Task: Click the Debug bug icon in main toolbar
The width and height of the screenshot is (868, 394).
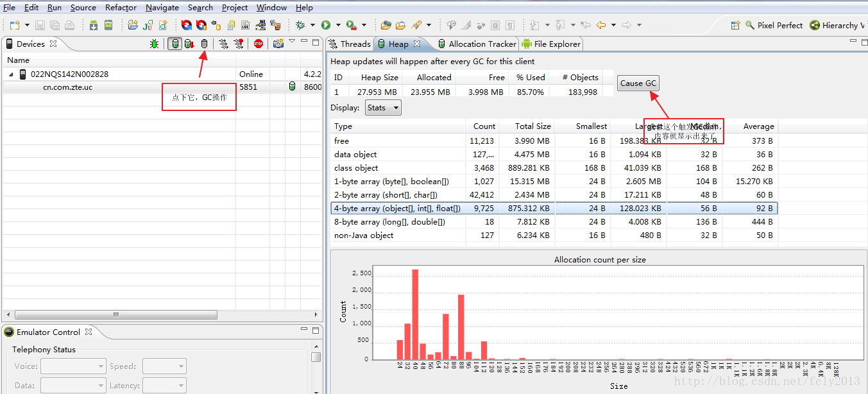Action: 300,26
